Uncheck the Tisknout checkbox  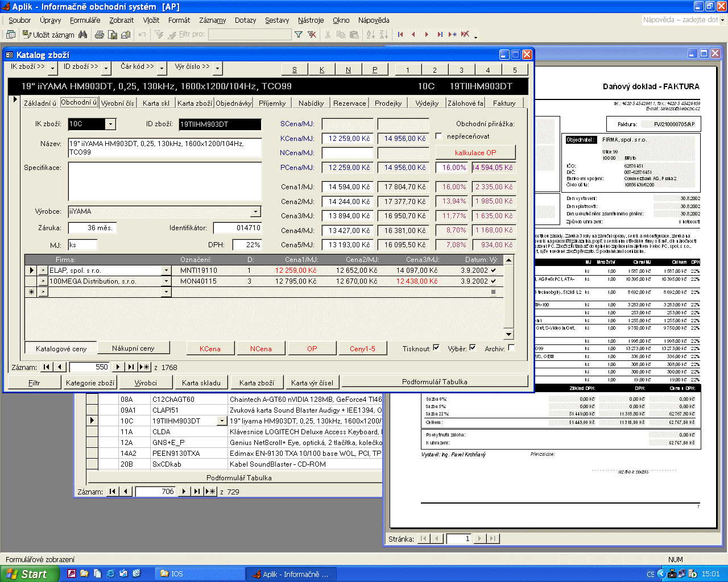[436, 348]
